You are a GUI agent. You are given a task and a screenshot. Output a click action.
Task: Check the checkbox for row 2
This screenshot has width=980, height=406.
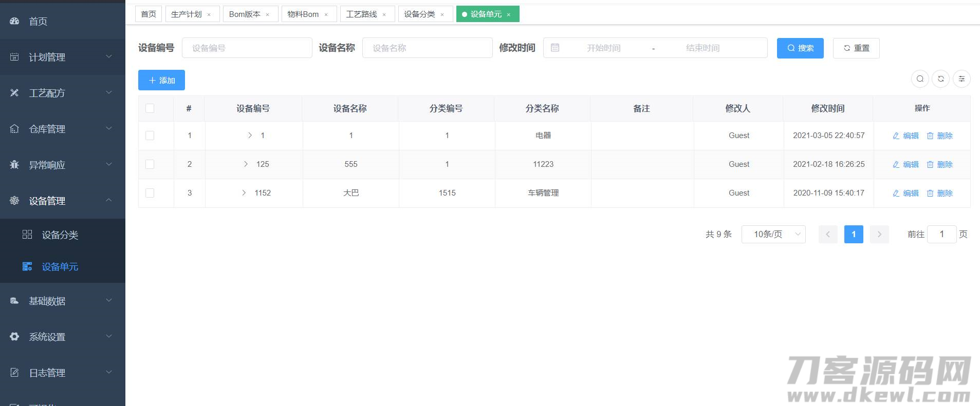pyautogui.click(x=150, y=164)
